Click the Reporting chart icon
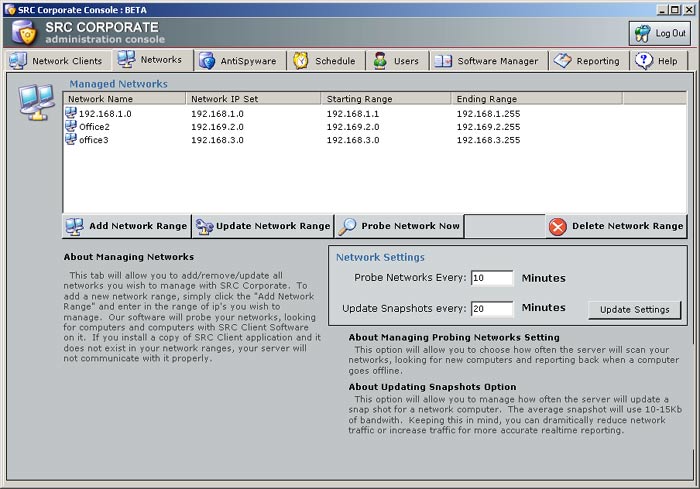The height and width of the screenshot is (489, 700). (x=562, y=60)
